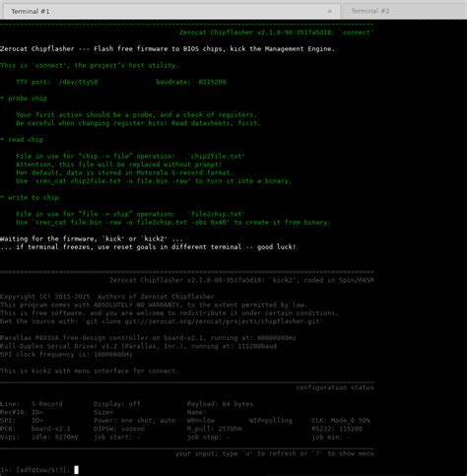Screen dimensions: 467x476
Task: Click the 'Copyright (C) 2015-2025' line
Action: (107, 297)
